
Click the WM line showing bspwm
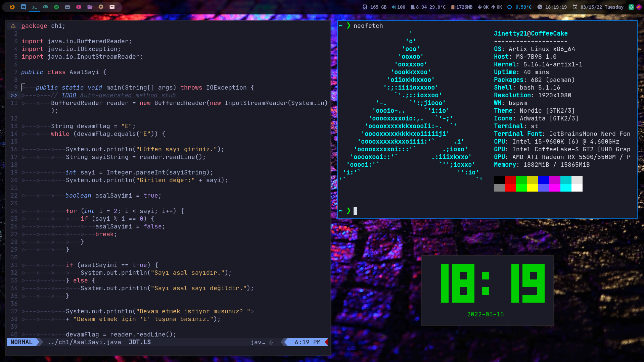[x=510, y=103]
